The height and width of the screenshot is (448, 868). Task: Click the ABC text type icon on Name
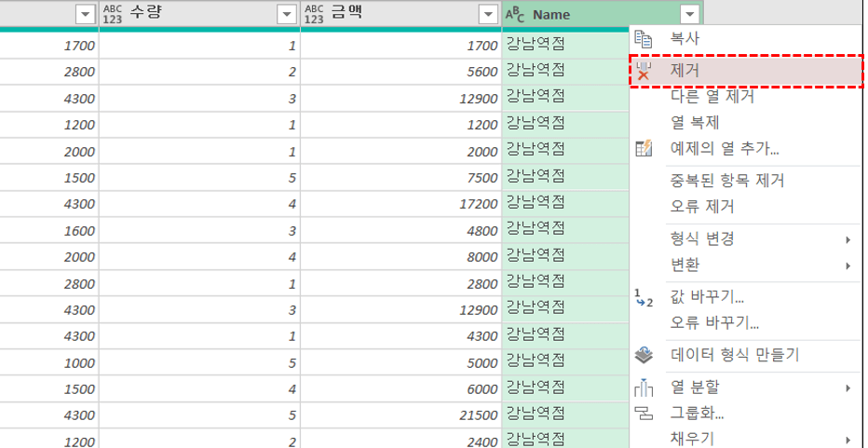pyautogui.click(x=515, y=14)
